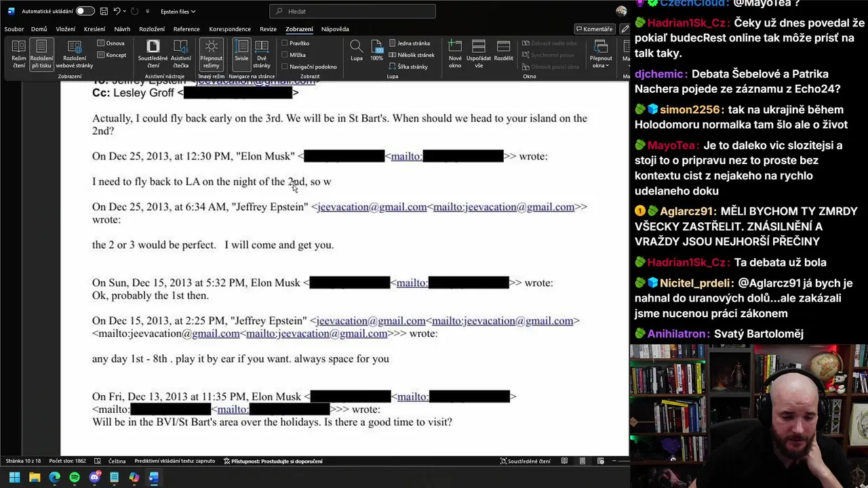Open File Explorer from taskbar
Image resolution: width=868 pixels, height=488 pixels.
(35, 477)
